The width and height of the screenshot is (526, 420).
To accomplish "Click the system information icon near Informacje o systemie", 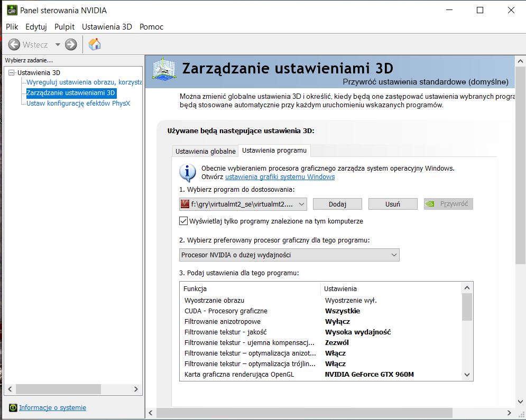I will 13,408.
